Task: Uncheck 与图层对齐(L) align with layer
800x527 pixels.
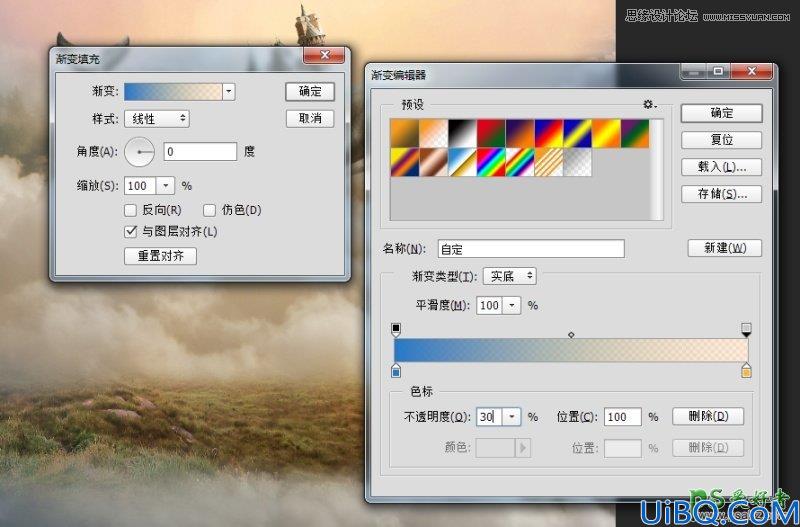Action: pos(131,232)
